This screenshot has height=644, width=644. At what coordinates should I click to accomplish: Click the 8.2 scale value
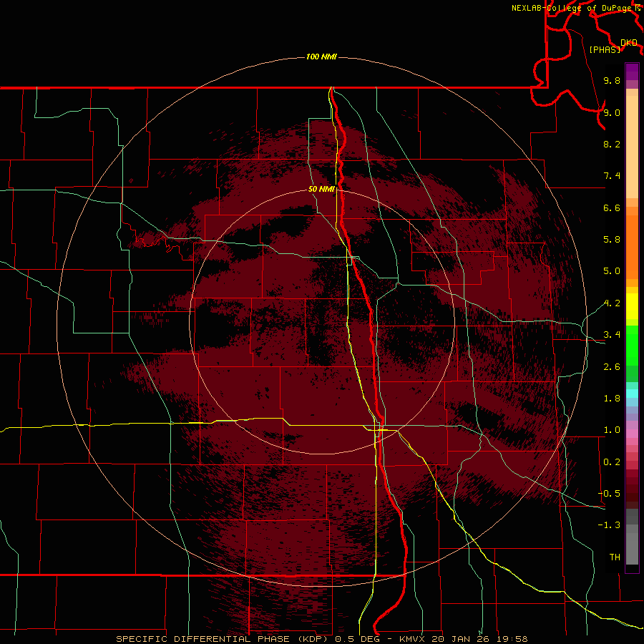[x=612, y=144]
